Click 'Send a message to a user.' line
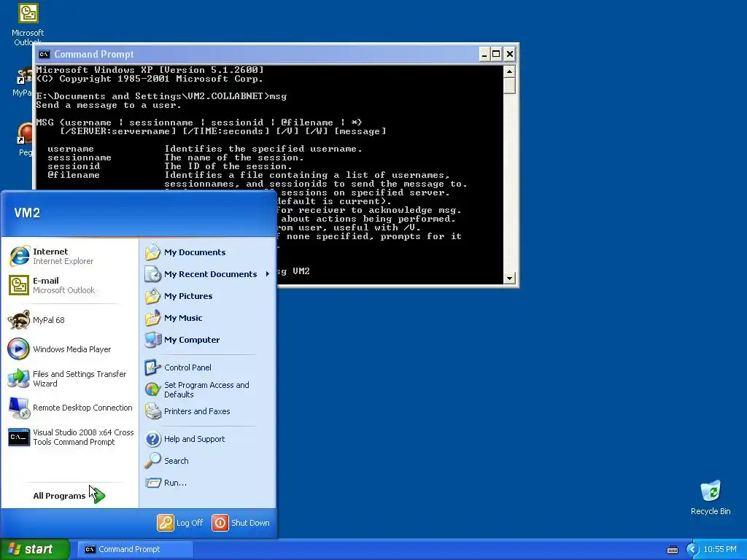 pyautogui.click(x=109, y=105)
